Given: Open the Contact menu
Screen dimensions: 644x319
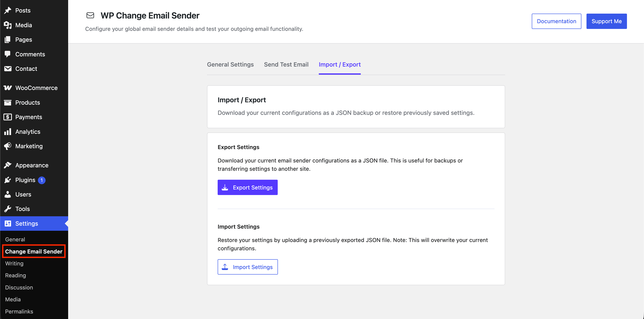Looking at the screenshot, I should pyautogui.click(x=34, y=69).
